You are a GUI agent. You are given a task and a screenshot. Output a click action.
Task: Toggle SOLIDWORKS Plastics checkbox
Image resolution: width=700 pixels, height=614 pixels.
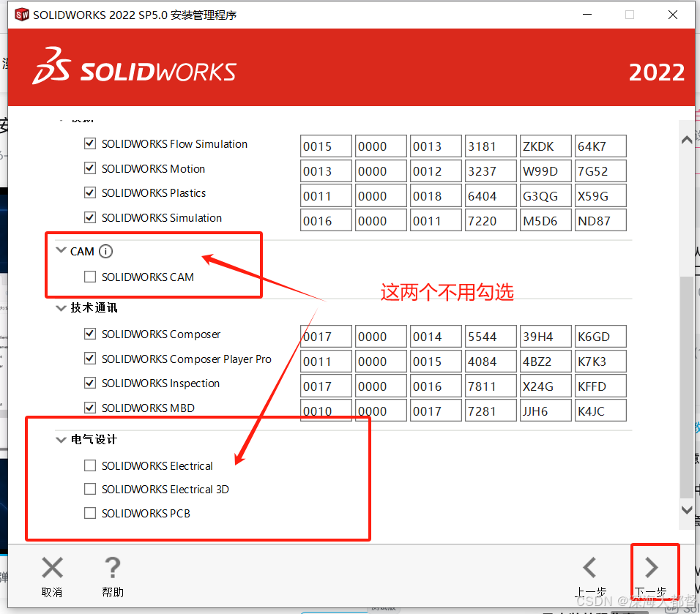[90, 192]
